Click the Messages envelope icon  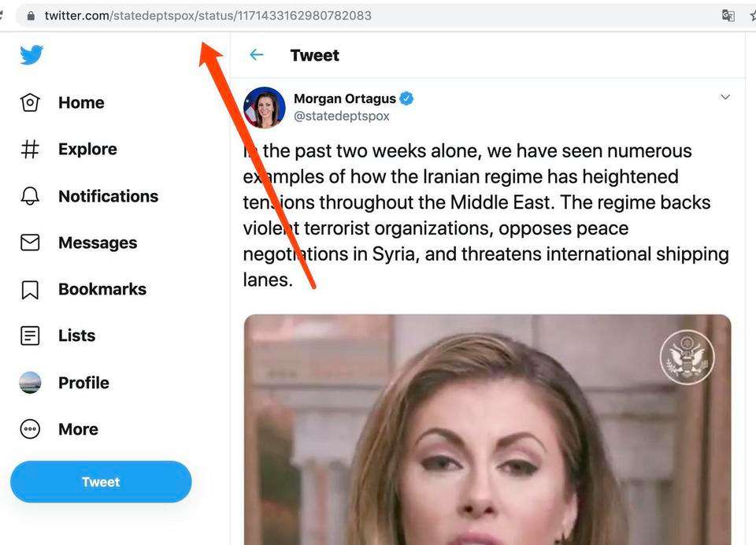coord(30,243)
